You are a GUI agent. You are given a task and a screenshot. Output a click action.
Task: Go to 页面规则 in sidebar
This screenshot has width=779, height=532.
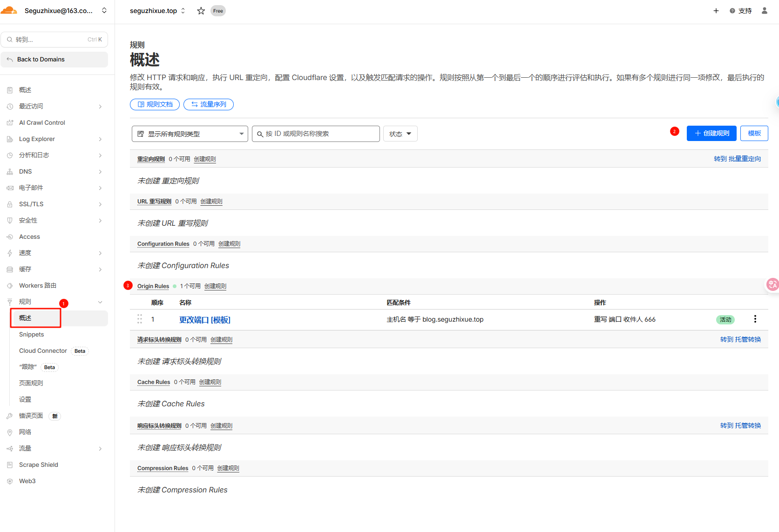click(x=31, y=383)
